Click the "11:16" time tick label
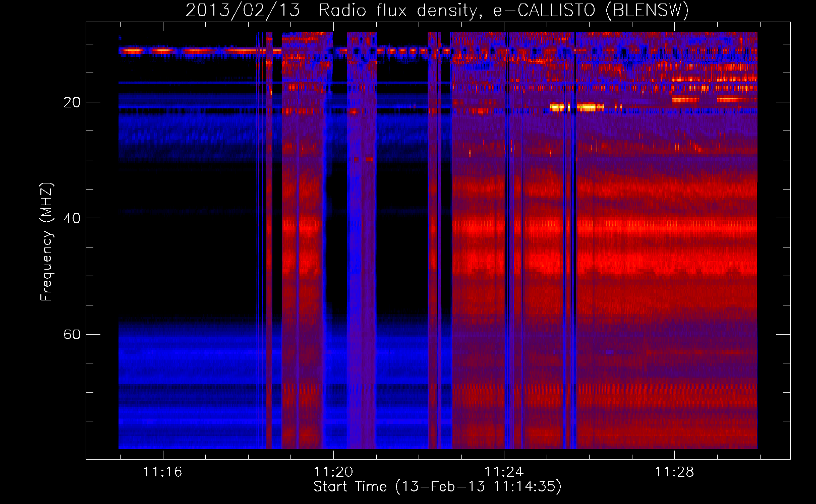The width and height of the screenshot is (816, 504). point(162,472)
